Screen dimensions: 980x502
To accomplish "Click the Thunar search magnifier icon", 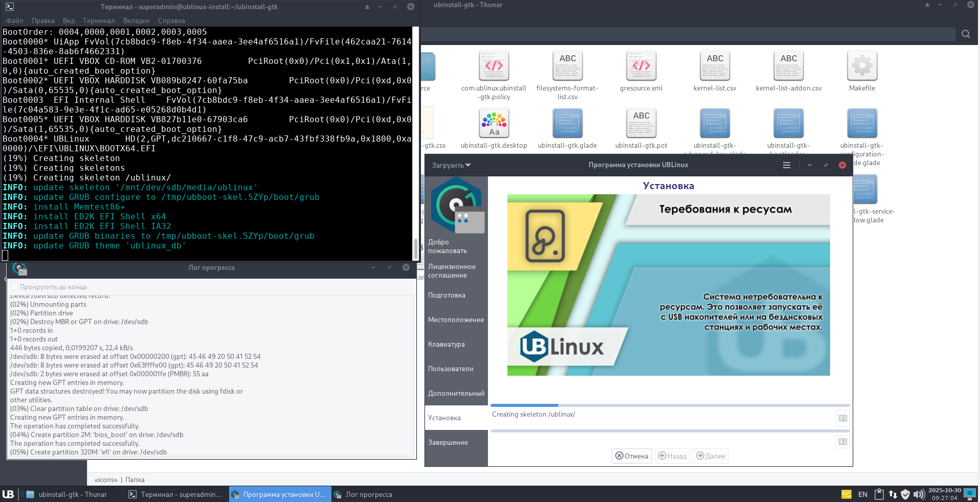I will (965, 34).
